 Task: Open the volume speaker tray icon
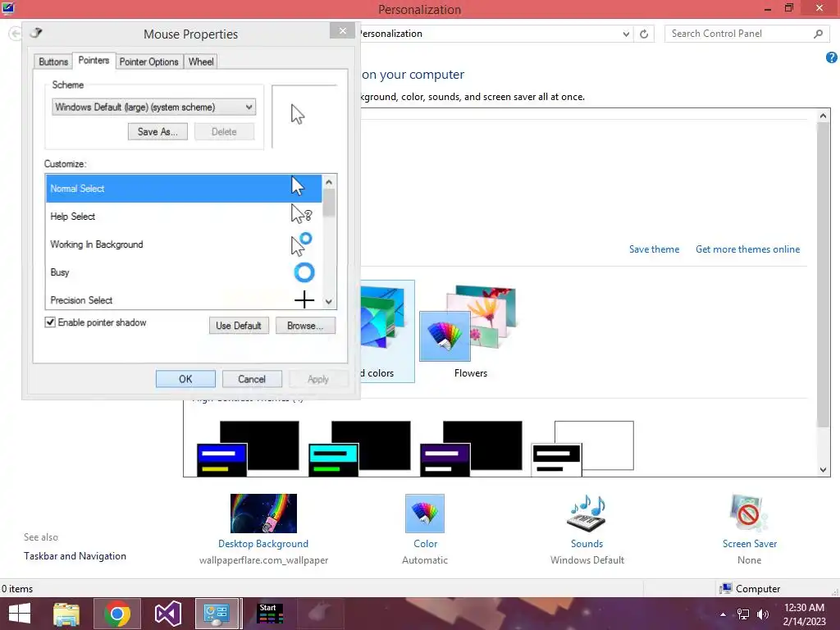(762, 614)
